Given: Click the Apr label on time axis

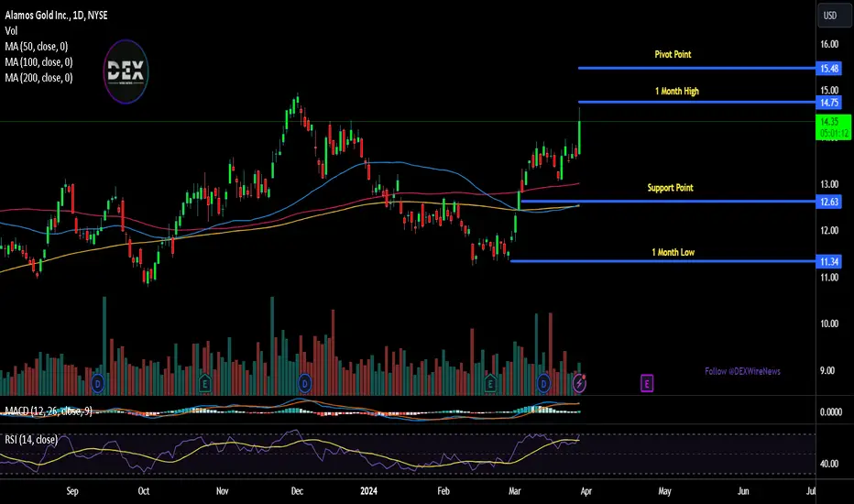Looking at the screenshot, I should point(586,491).
